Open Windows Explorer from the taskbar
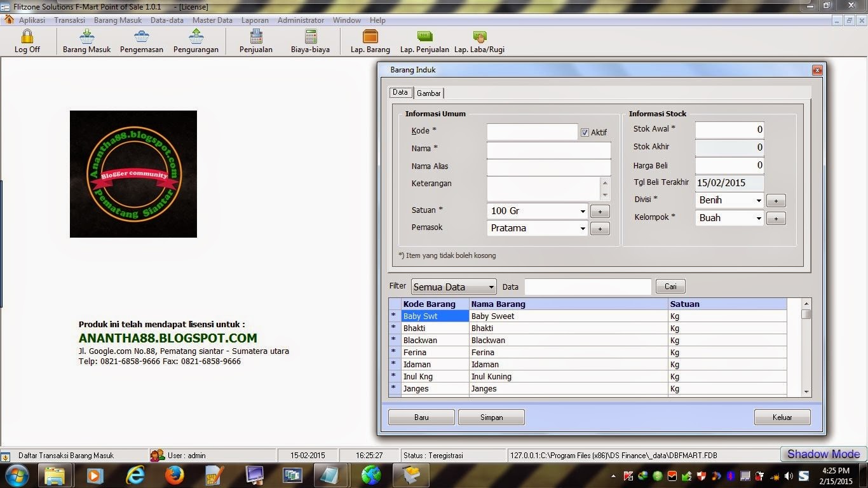The image size is (868, 488). click(x=55, y=475)
